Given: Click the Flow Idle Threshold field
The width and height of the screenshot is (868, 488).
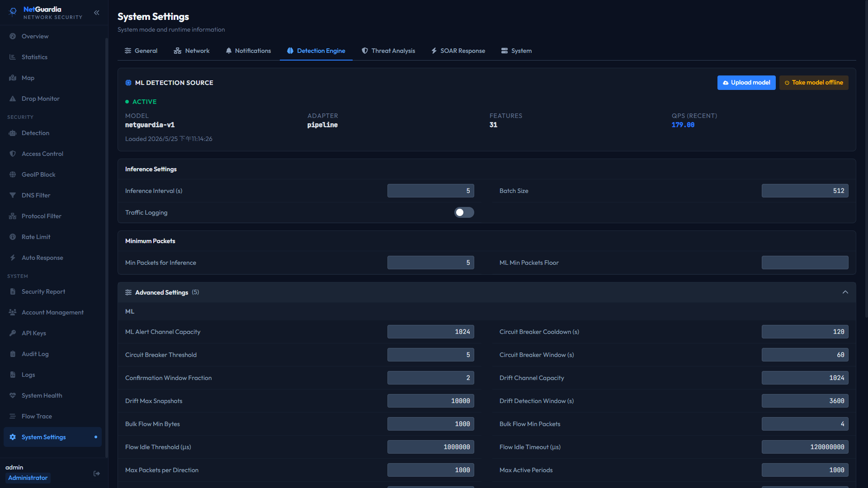Looking at the screenshot, I should (x=431, y=447).
